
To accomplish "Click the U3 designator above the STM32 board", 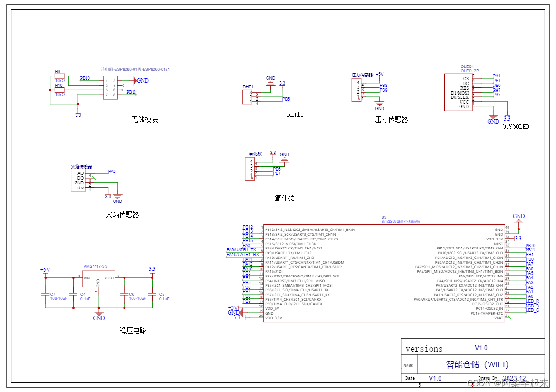I will (x=384, y=217).
